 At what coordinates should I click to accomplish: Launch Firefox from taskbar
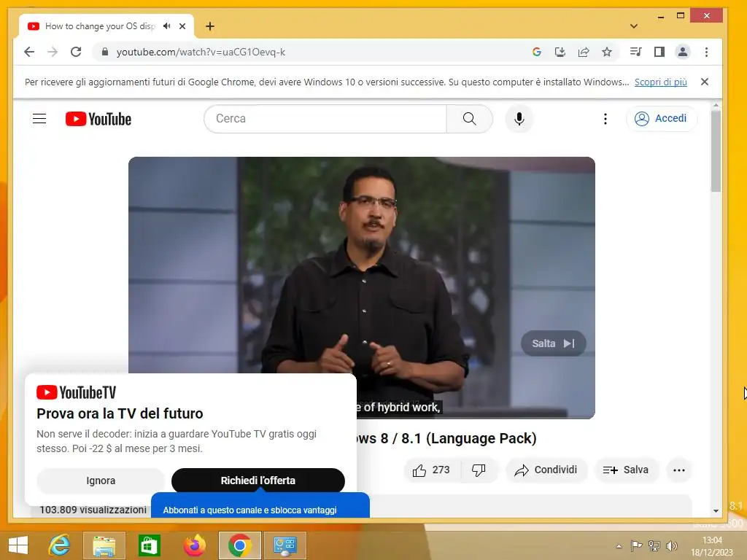pos(194,545)
